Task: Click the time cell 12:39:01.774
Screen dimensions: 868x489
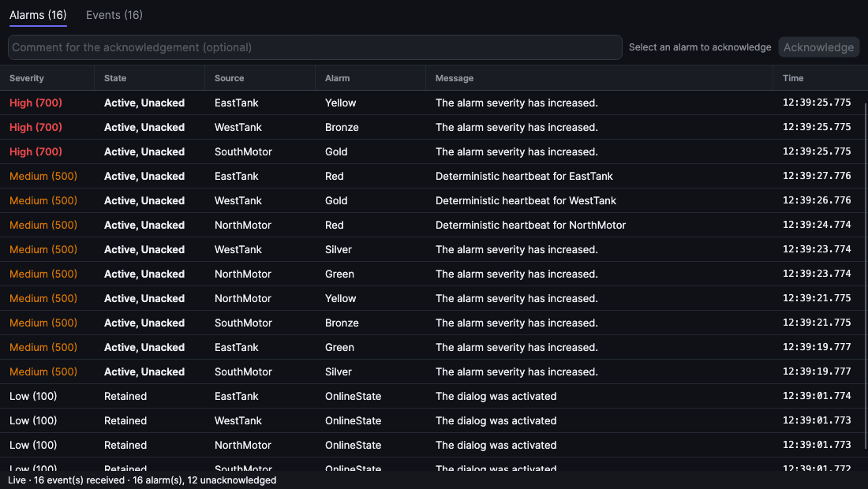Action: [x=817, y=396]
